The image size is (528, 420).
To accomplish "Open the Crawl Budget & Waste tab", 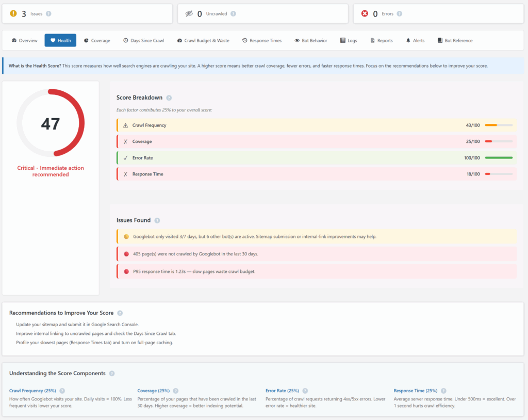I will [203, 40].
